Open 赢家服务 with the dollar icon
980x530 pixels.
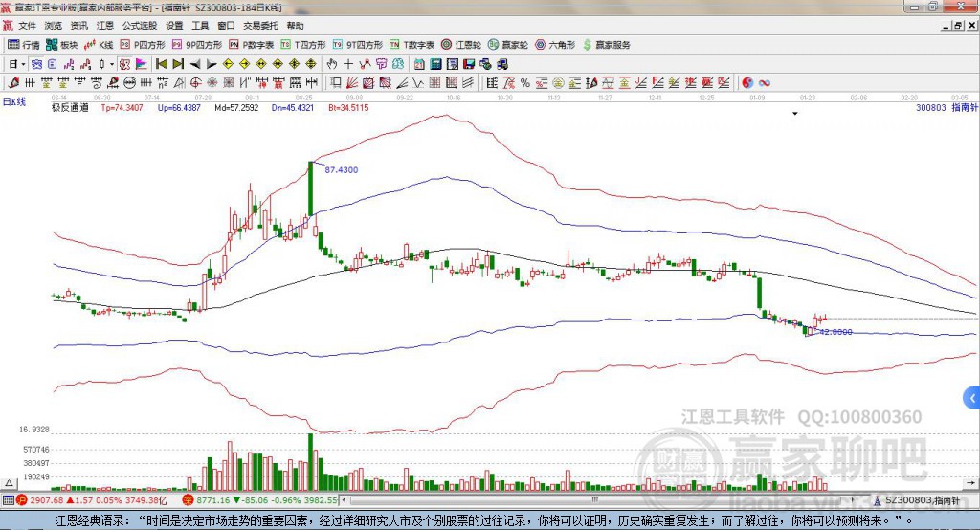(606, 45)
